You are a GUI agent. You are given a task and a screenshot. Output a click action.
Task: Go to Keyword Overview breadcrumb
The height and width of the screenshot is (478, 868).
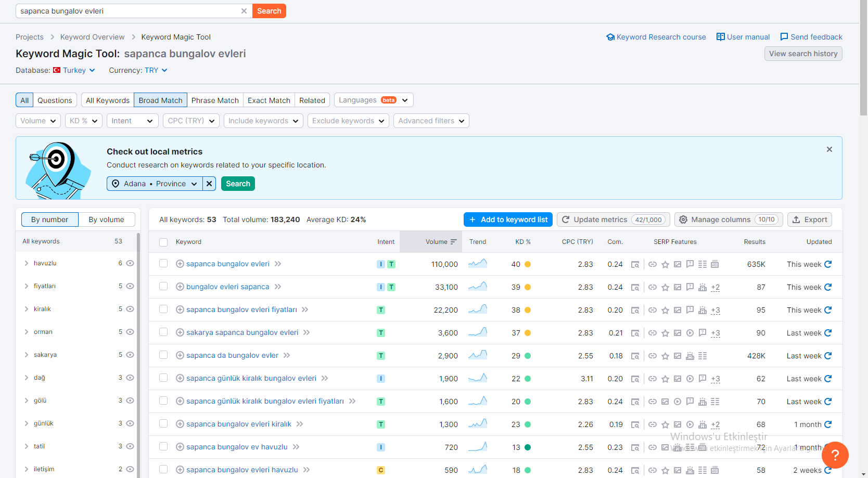point(93,37)
